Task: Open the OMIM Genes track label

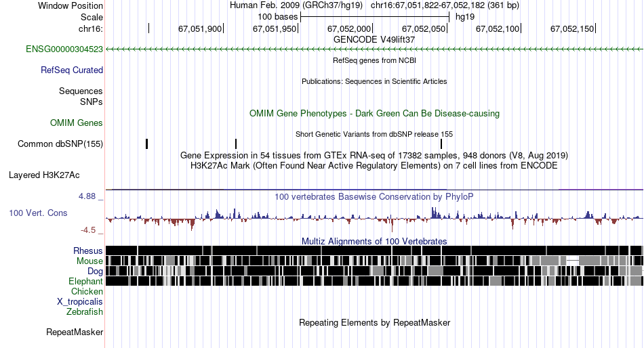Action: point(77,123)
